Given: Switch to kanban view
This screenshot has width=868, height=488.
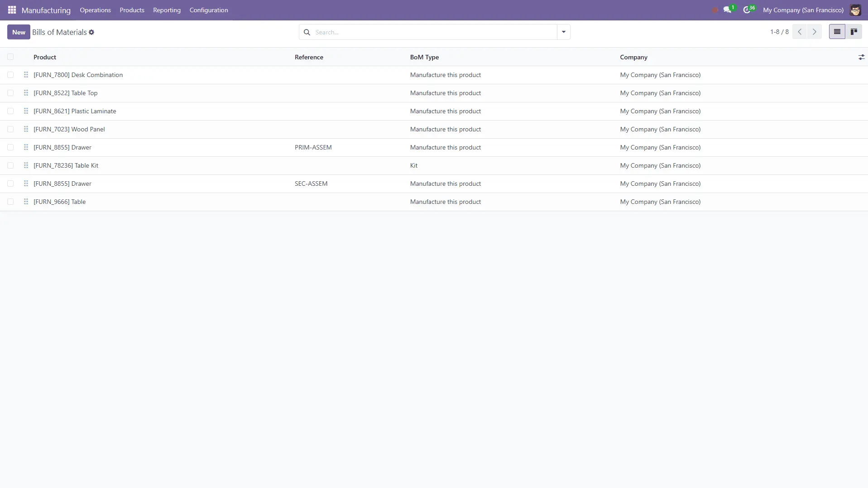Looking at the screenshot, I should 854,32.
